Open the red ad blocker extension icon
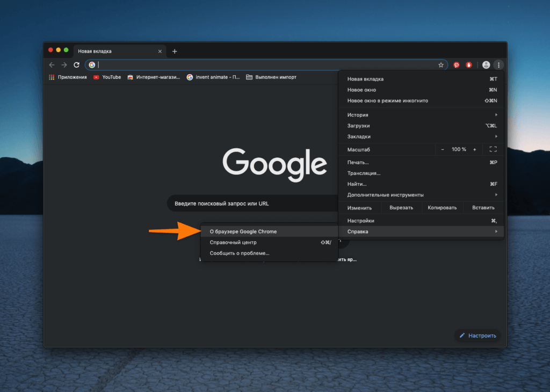 468,65
